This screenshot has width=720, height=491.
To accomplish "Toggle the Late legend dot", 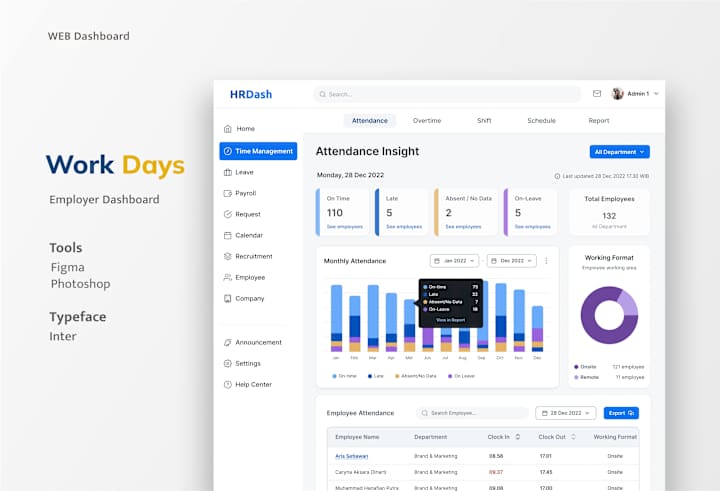I will tap(370, 376).
